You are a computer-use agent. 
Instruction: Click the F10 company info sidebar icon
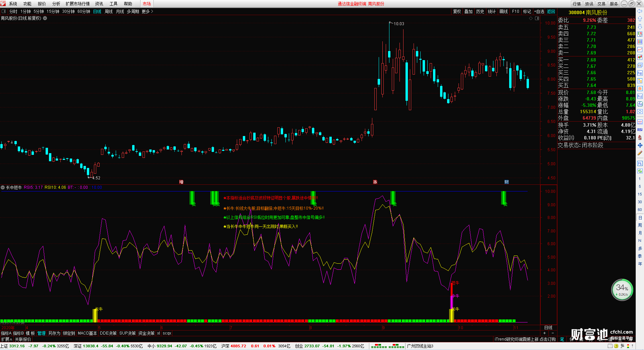click(x=640, y=73)
